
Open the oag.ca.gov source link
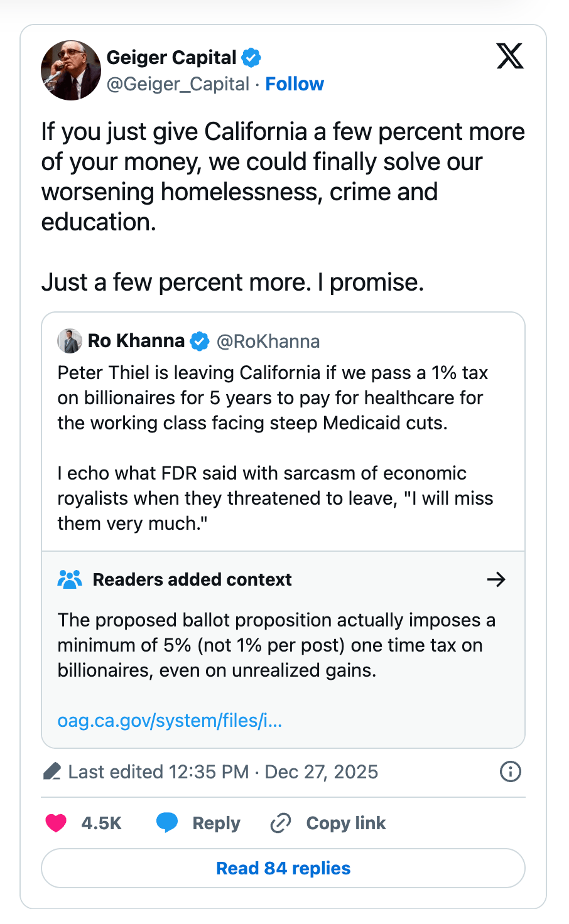tap(170, 720)
